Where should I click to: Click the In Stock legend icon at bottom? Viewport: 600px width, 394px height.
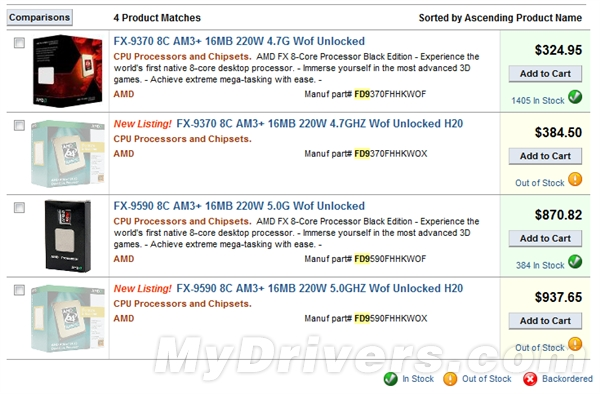(391, 379)
